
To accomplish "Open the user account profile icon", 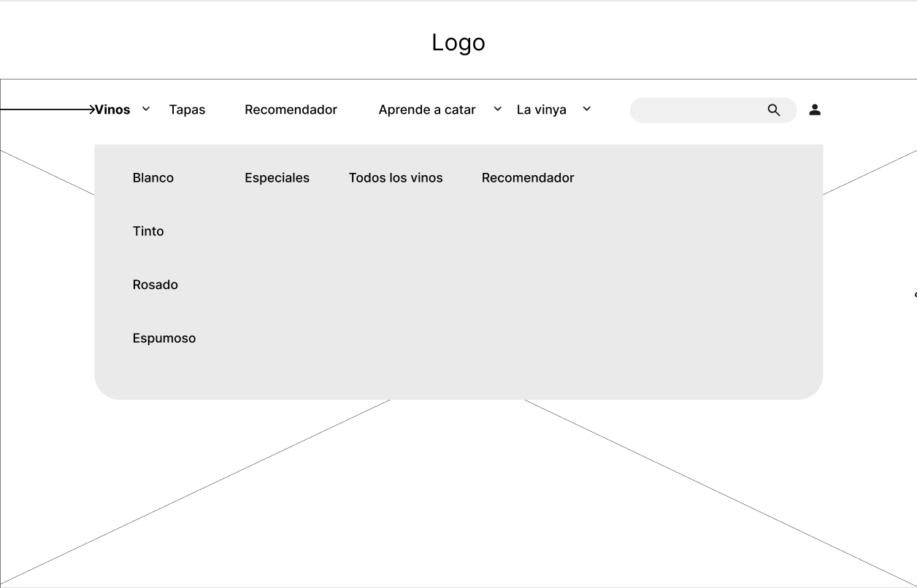I will click(815, 110).
